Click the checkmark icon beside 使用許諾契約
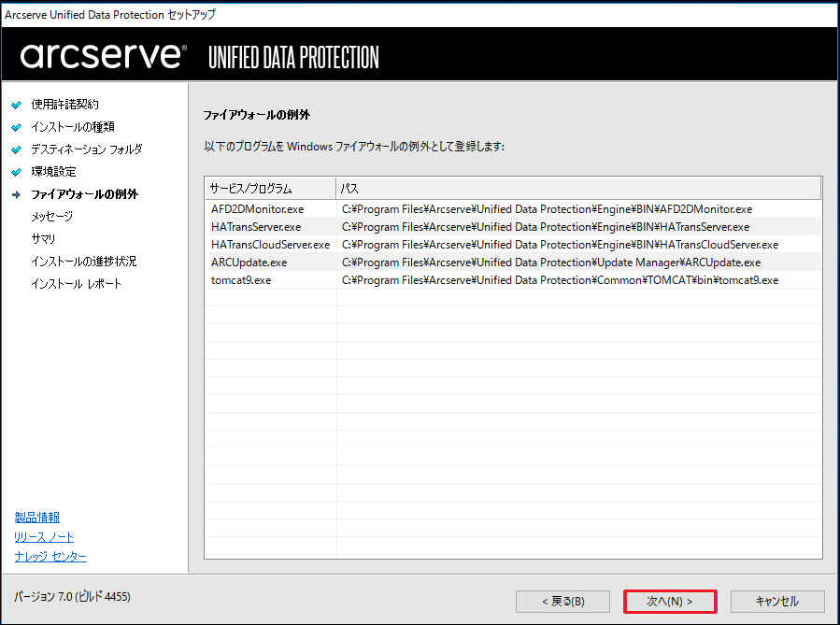The image size is (840, 625). click(x=17, y=105)
